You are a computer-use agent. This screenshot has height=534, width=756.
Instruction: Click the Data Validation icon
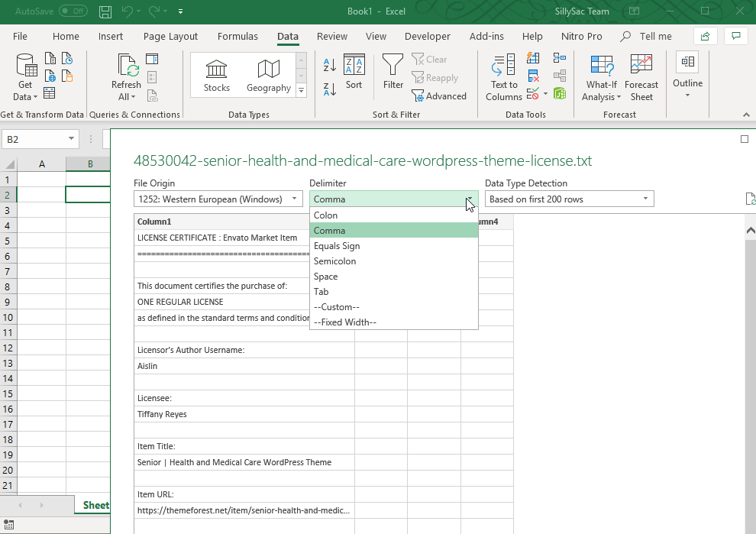[533, 93]
